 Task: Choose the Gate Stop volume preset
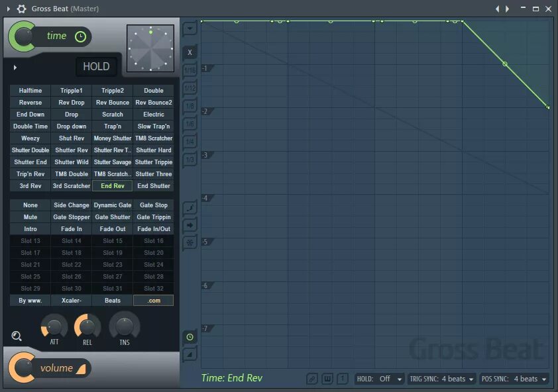click(x=154, y=205)
